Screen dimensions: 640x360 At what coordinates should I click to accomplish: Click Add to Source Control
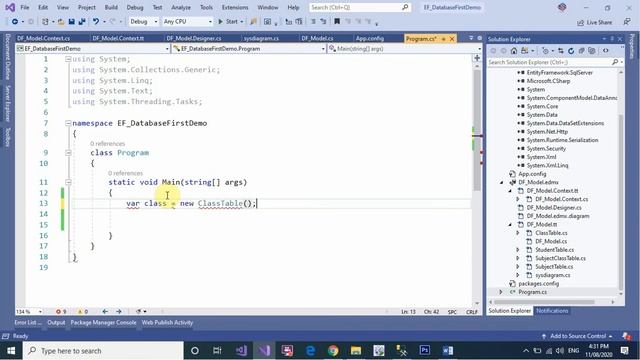tap(578, 336)
